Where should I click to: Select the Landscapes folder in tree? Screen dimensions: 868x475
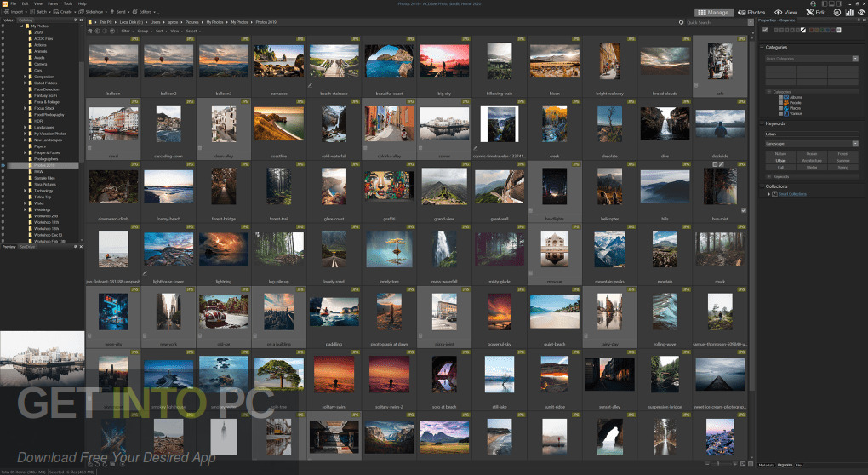(43, 128)
